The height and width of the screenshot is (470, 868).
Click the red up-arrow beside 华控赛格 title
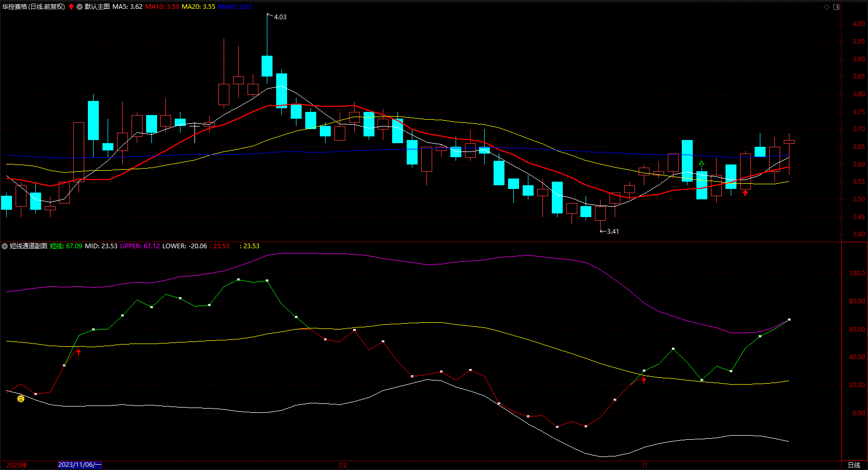pyautogui.click(x=71, y=7)
